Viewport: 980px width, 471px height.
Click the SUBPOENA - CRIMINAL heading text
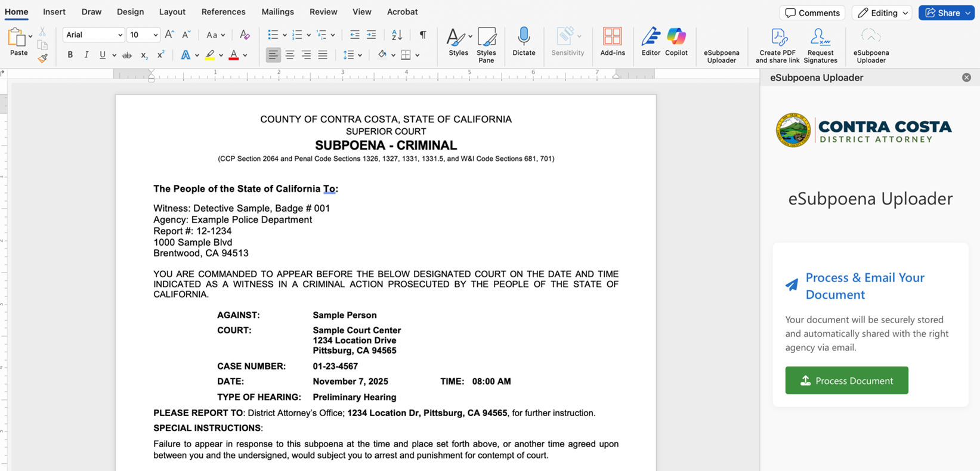pos(386,145)
